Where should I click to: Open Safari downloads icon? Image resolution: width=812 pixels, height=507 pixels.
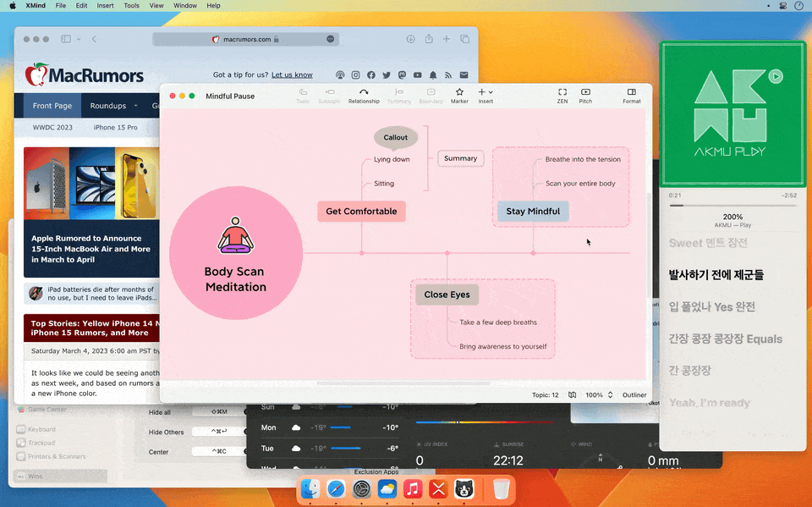pos(410,39)
